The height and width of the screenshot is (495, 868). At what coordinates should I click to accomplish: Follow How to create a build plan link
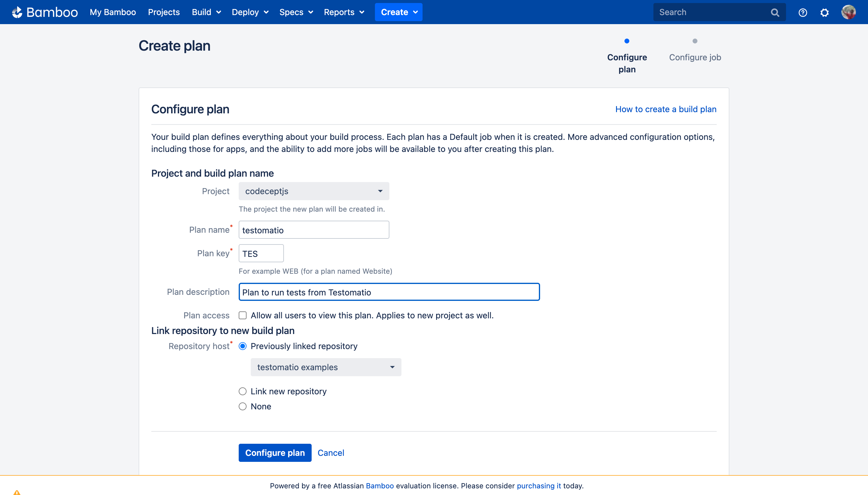665,109
